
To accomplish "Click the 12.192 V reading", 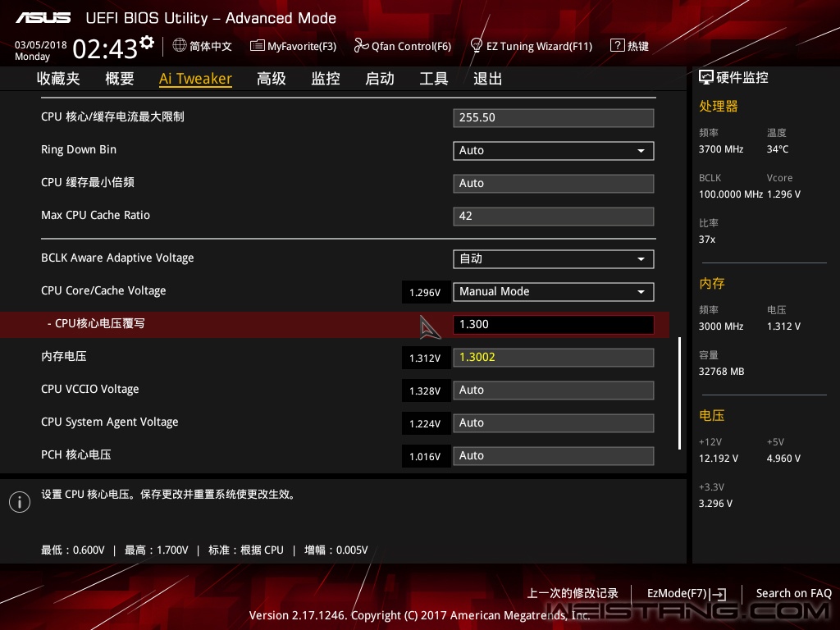I will tap(719, 459).
